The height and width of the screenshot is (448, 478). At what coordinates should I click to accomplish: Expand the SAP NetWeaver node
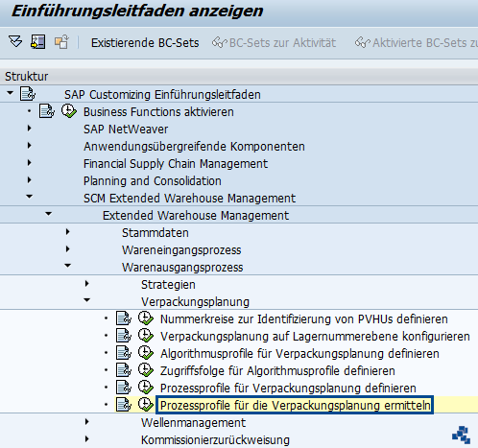point(29,129)
